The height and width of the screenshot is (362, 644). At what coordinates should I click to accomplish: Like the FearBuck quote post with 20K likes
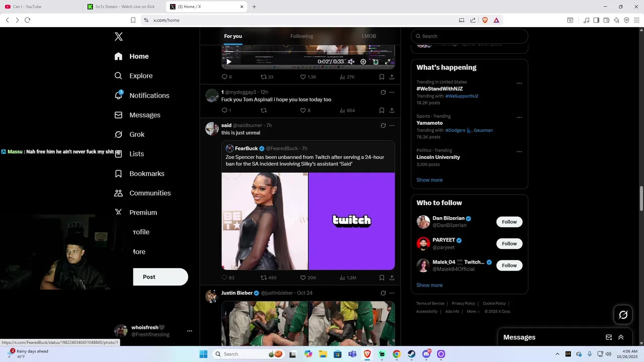point(308,278)
